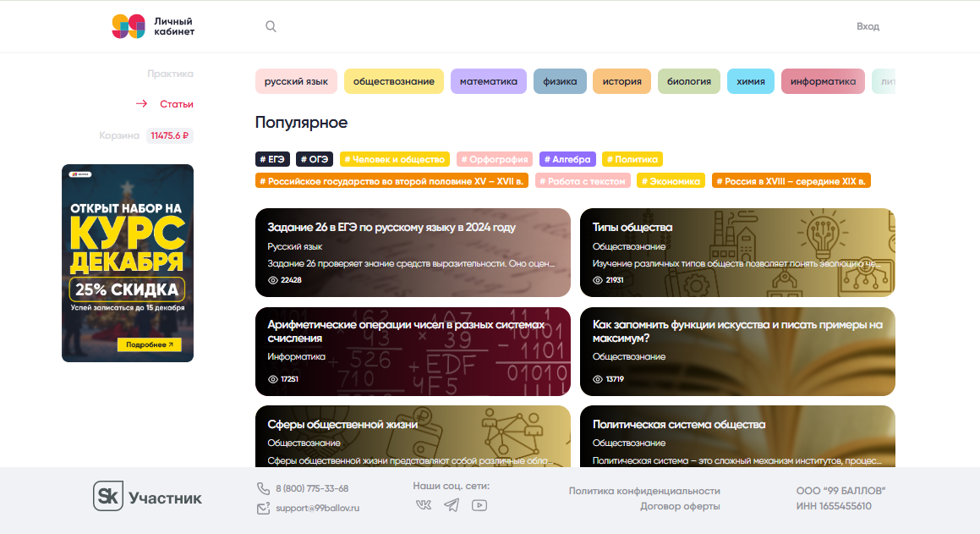Click the views eye icon showing 21931
Viewport: 980px width, 534px height.
point(598,280)
